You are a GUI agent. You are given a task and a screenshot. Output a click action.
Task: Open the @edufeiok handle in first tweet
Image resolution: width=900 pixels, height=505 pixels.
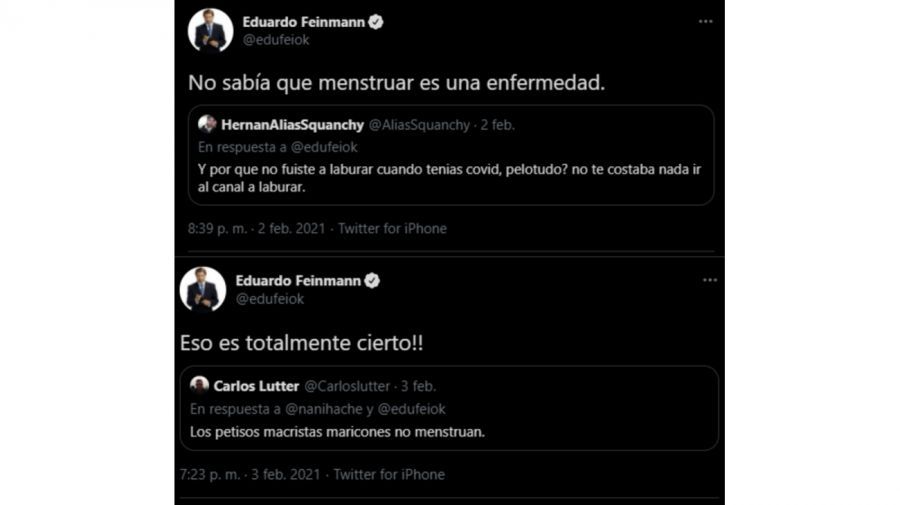pyautogui.click(x=276, y=41)
